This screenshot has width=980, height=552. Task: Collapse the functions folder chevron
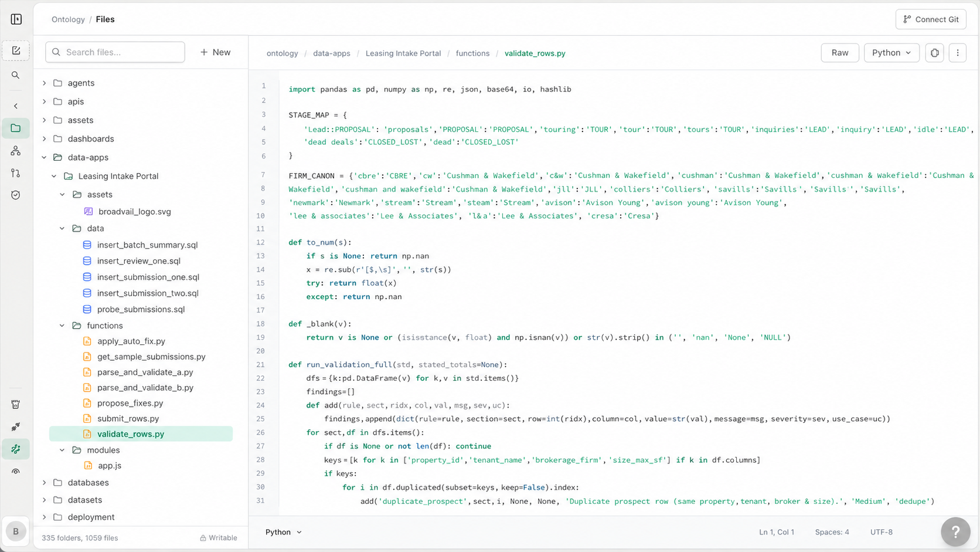[x=62, y=326]
